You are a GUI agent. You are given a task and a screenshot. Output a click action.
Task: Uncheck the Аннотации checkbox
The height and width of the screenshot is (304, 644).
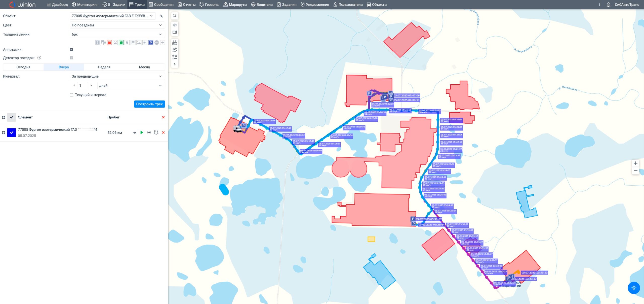tap(71, 50)
